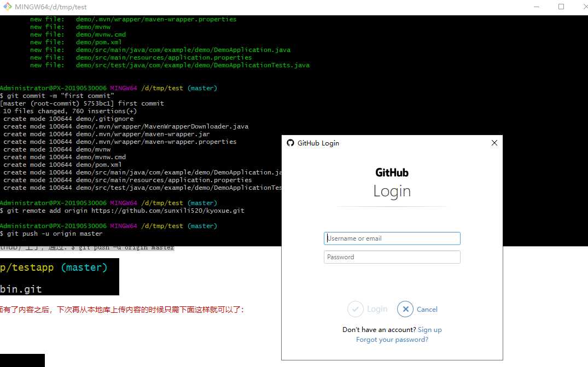Click the Login button text
Screen dimensions: 588x367
point(377,309)
